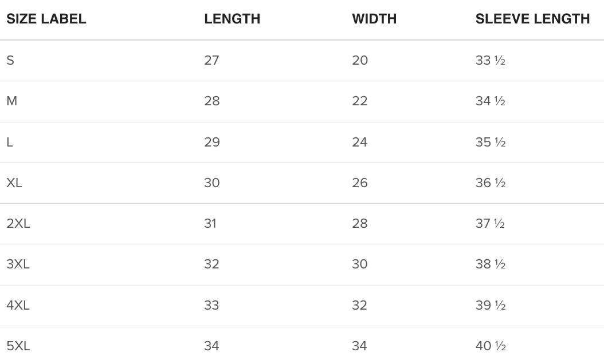Image resolution: width=604 pixels, height=364 pixels.
Task: Click the LENGTH column header
Action: point(232,19)
